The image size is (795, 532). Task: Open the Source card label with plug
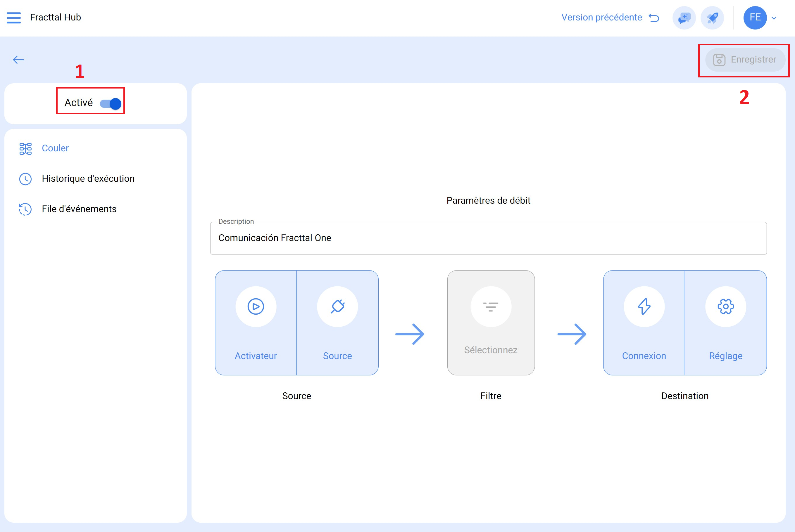(x=337, y=356)
